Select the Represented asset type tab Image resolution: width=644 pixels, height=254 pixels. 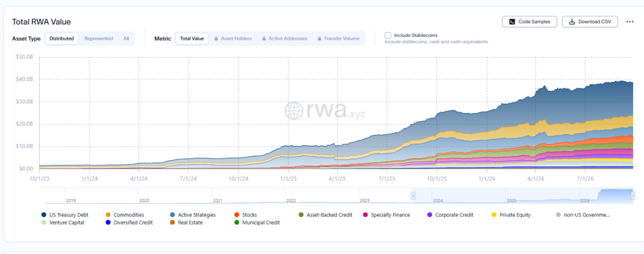[x=99, y=38]
